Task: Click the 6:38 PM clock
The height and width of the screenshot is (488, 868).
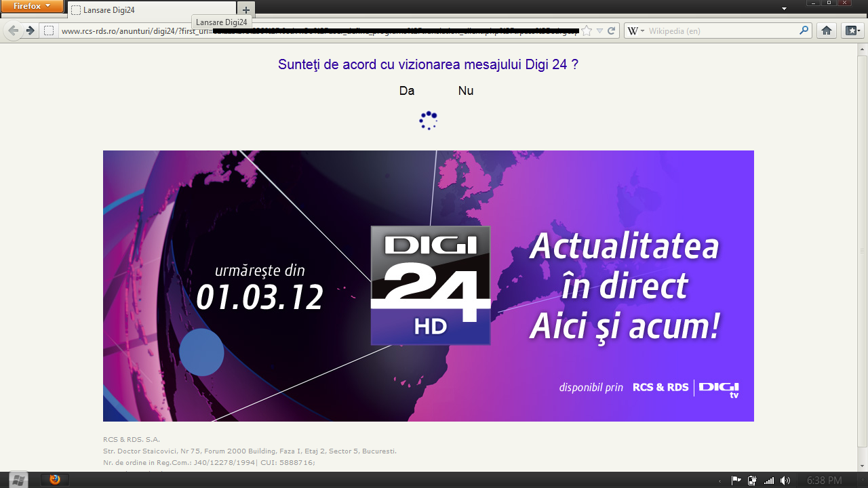Action: coord(825,481)
